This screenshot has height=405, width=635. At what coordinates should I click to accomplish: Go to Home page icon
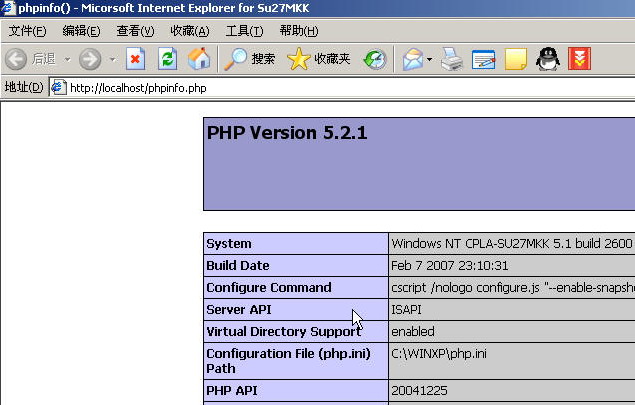coord(199,59)
